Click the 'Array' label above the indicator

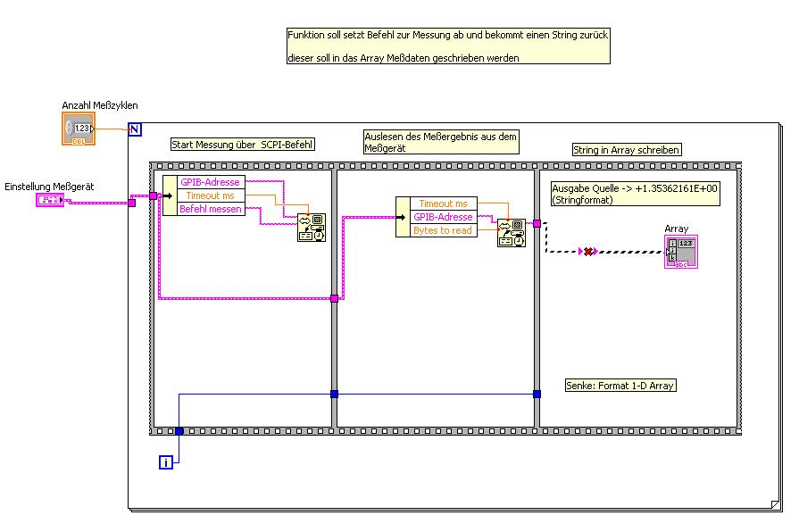click(677, 229)
